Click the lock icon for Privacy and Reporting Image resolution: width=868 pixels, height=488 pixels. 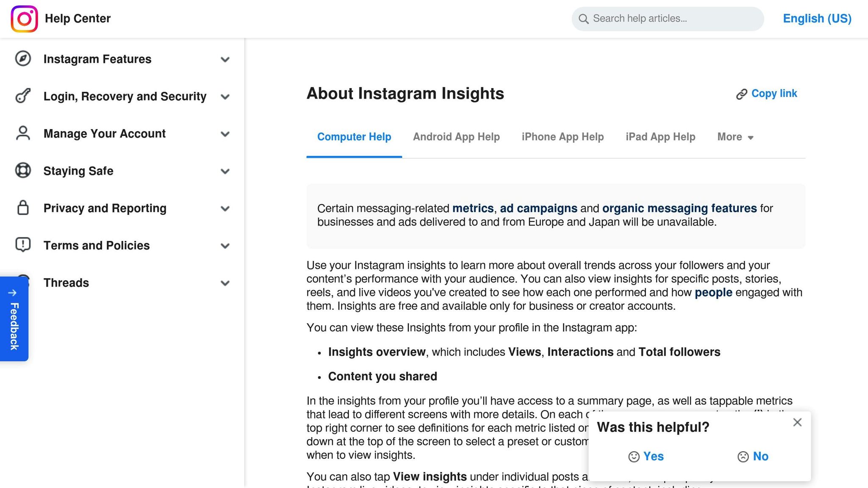pyautogui.click(x=22, y=208)
